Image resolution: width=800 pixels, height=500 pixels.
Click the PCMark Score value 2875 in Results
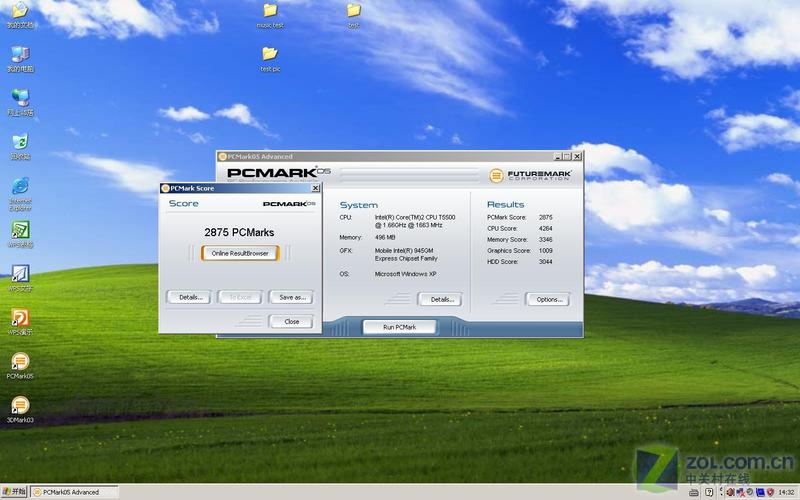545,217
